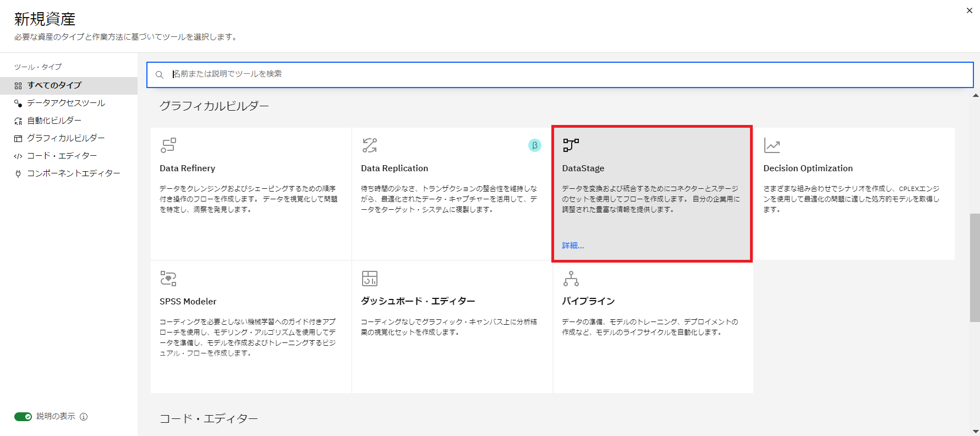980x436 pixels.
Task: Click the tool search input field
Action: point(560,74)
